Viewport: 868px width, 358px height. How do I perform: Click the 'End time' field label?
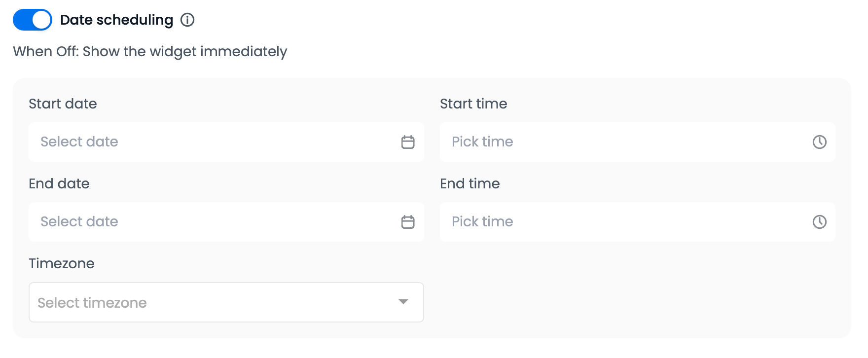tap(470, 184)
